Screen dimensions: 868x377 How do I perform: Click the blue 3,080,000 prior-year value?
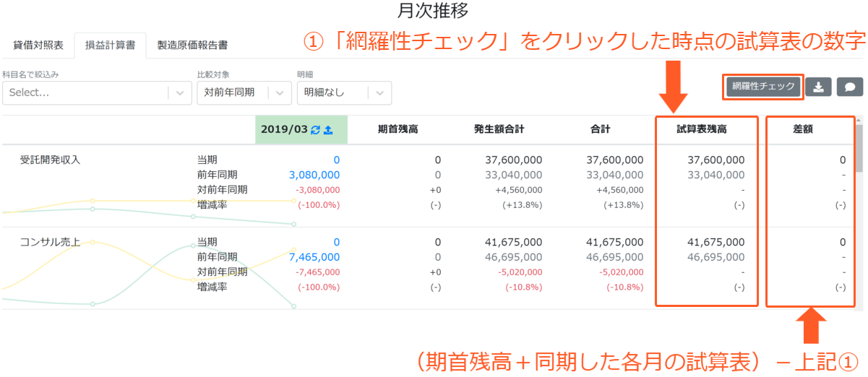(314, 175)
